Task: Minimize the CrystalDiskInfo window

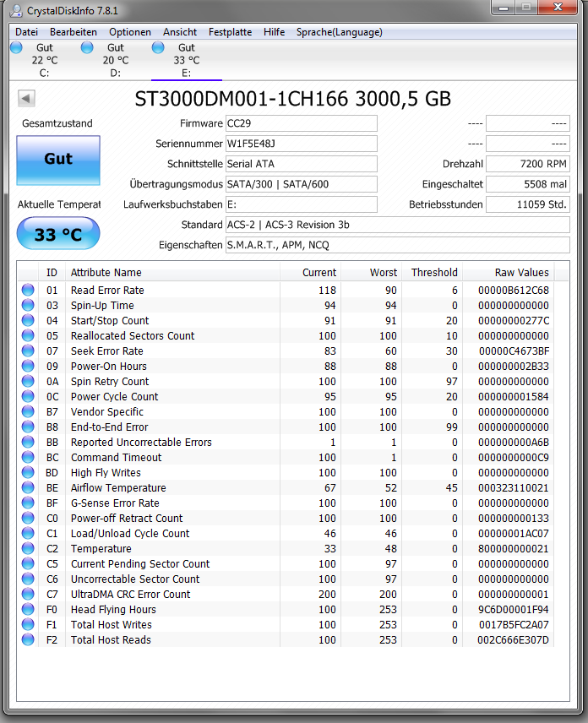Action: [x=504, y=8]
